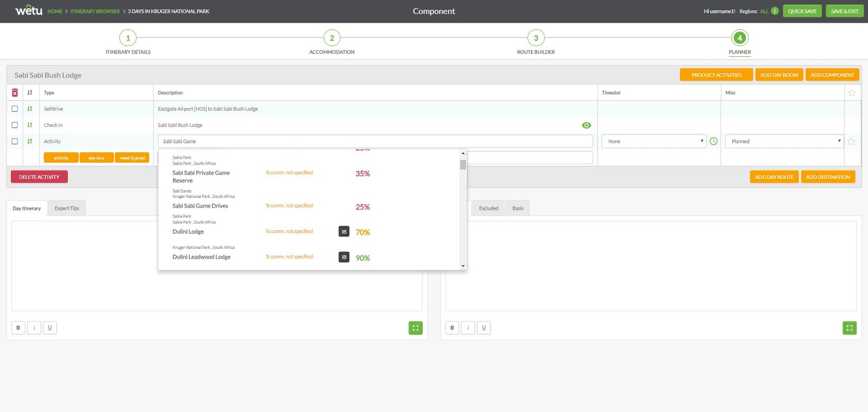Click Delete Activity button
The width and height of the screenshot is (868, 412).
[39, 177]
